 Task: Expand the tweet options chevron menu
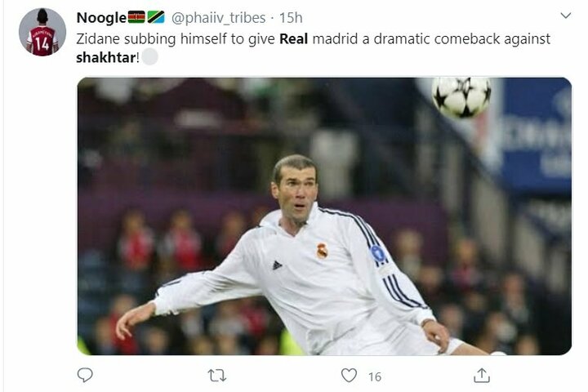point(565,16)
